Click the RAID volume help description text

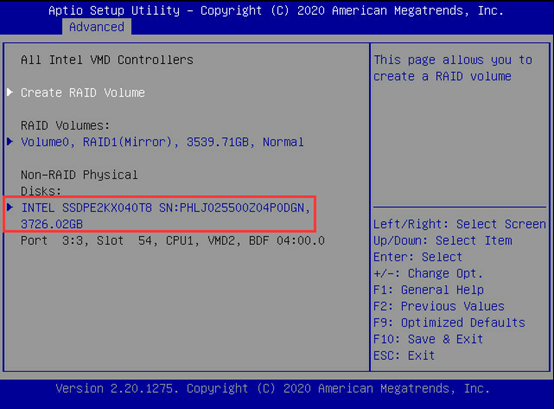click(453, 68)
